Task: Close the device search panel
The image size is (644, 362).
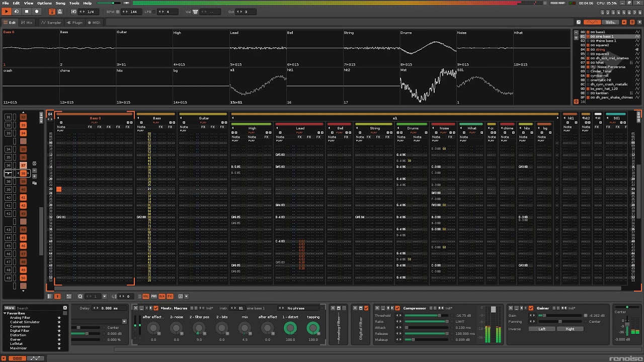Action: tap(65, 308)
